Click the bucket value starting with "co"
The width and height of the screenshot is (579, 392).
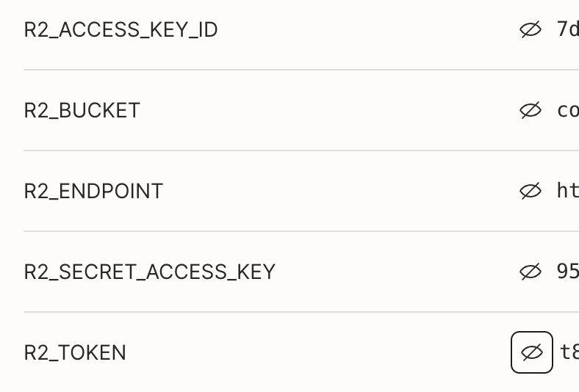click(568, 110)
